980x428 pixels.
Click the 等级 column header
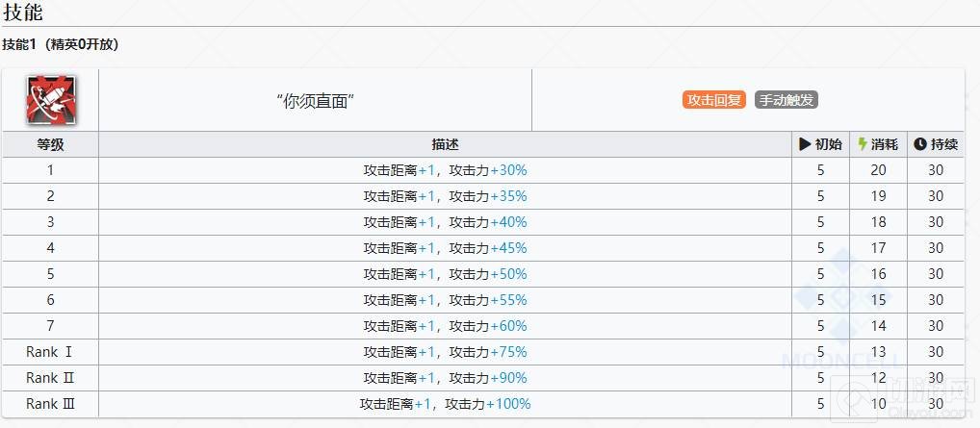(50, 144)
